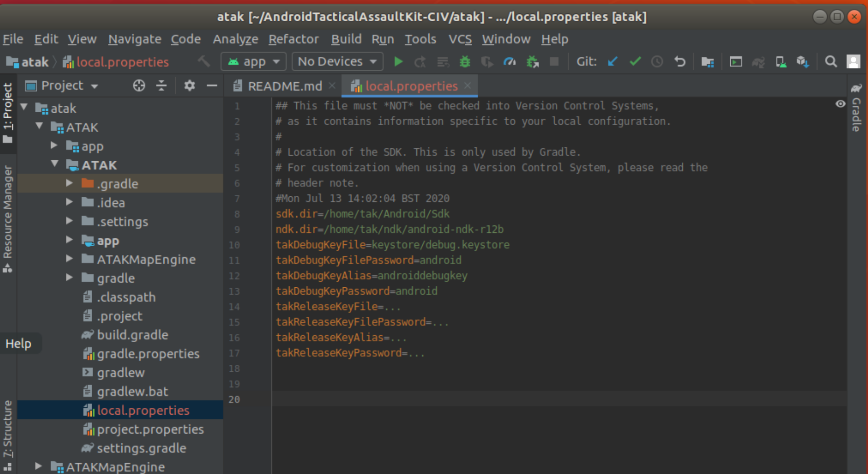
Task: Open the Refactor menu
Action: point(294,39)
